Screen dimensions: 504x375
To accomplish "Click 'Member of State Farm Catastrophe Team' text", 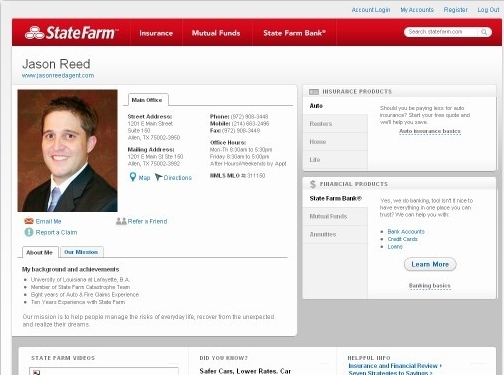I will click(80, 287).
